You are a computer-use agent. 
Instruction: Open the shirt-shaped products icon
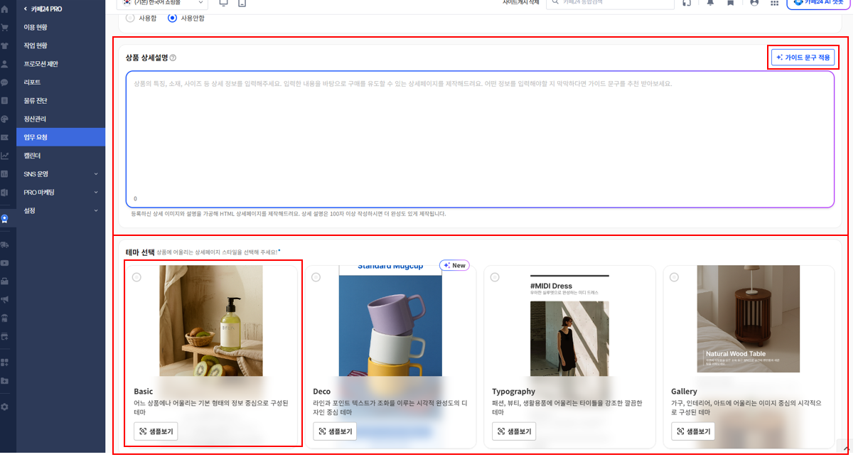[5, 45]
